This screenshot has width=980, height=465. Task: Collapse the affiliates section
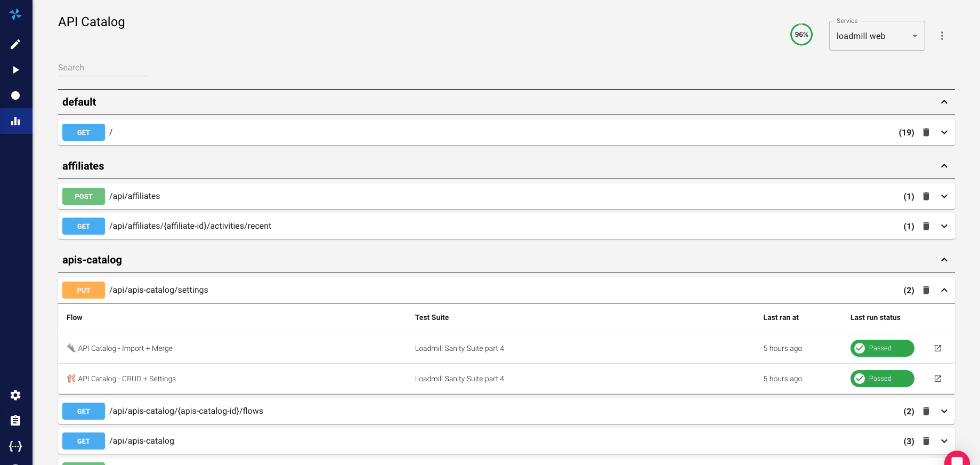pyautogui.click(x=944, y=166)
